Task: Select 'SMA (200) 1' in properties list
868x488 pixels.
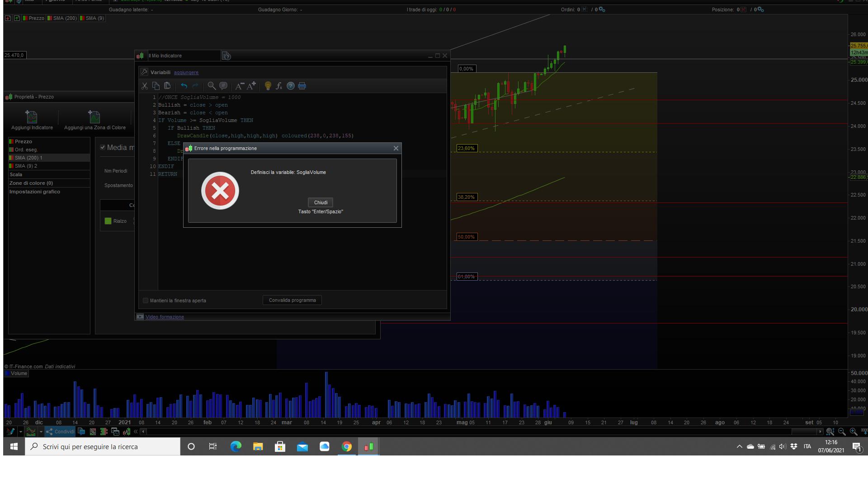Action: (x=28, y=158)
